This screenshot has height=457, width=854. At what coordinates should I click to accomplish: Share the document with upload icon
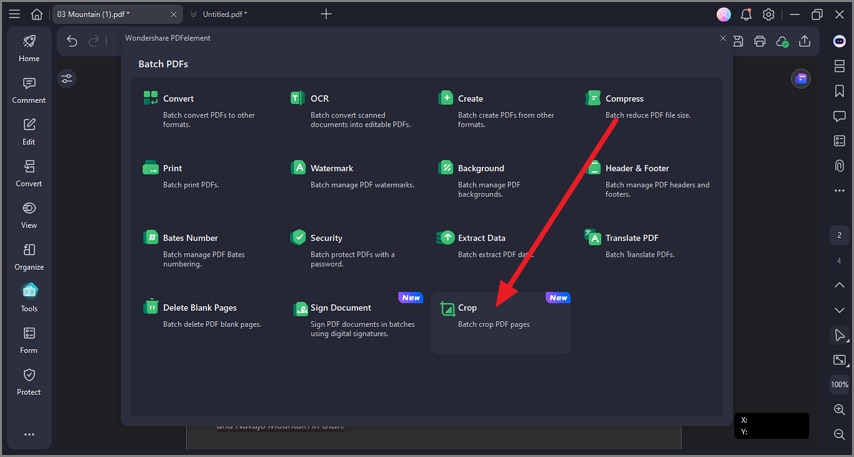[804, 41]
